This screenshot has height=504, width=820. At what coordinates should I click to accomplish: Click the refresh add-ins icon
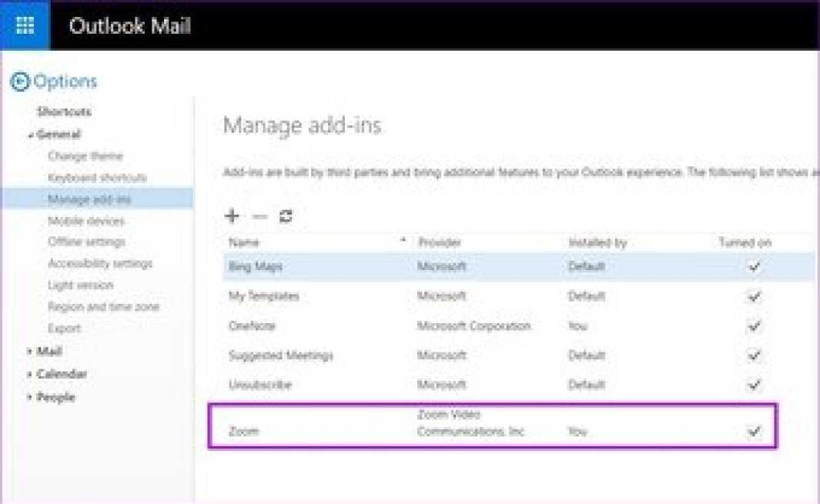pos(286,216)
